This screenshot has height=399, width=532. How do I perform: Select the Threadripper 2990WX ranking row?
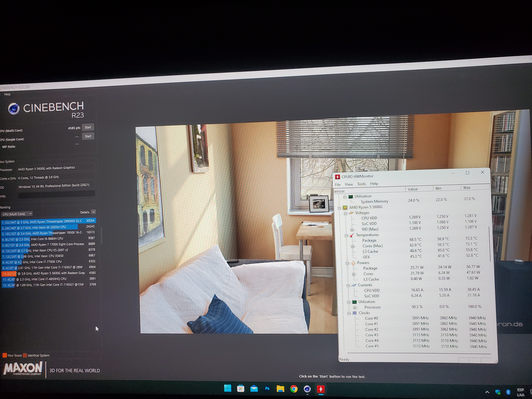[x=48, y=221]
